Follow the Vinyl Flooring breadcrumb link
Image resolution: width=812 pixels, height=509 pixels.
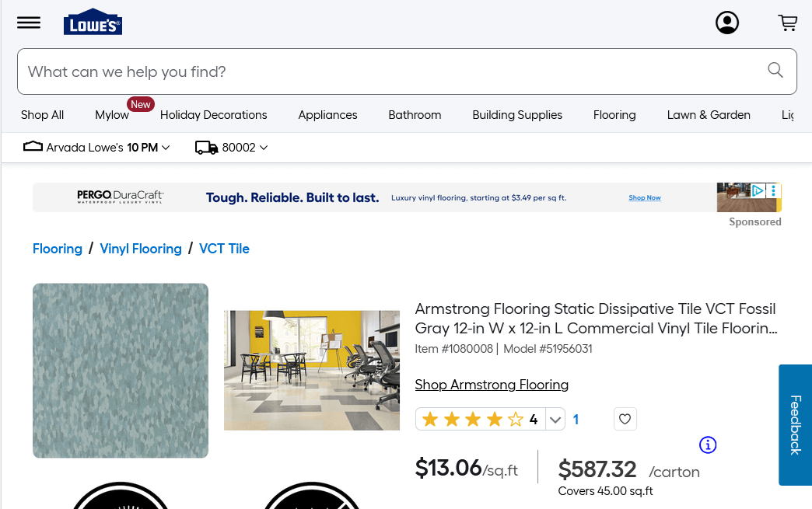pyautogui.click(x=141, y=249)
